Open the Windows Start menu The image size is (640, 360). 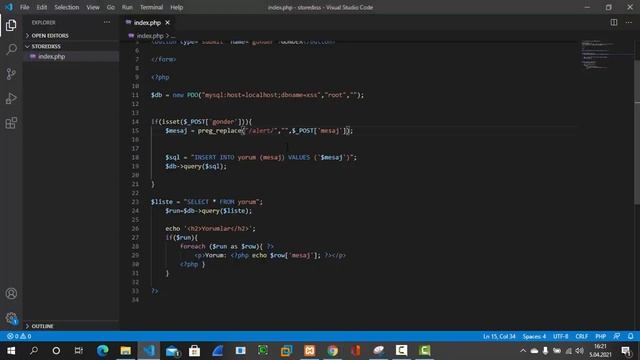tap(11, 351)
